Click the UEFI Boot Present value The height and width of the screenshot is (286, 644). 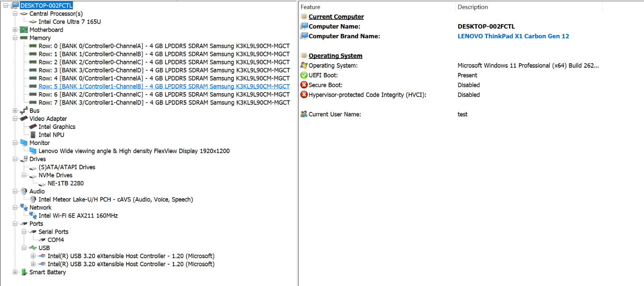(x=467, y=75)
